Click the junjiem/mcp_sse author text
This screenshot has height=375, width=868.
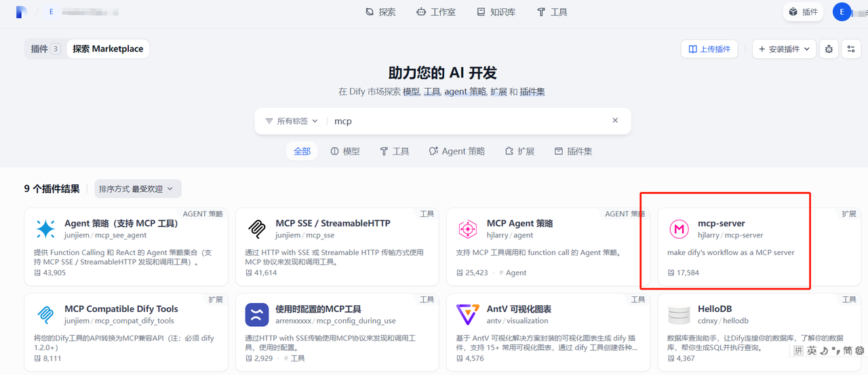coord(305,235)
